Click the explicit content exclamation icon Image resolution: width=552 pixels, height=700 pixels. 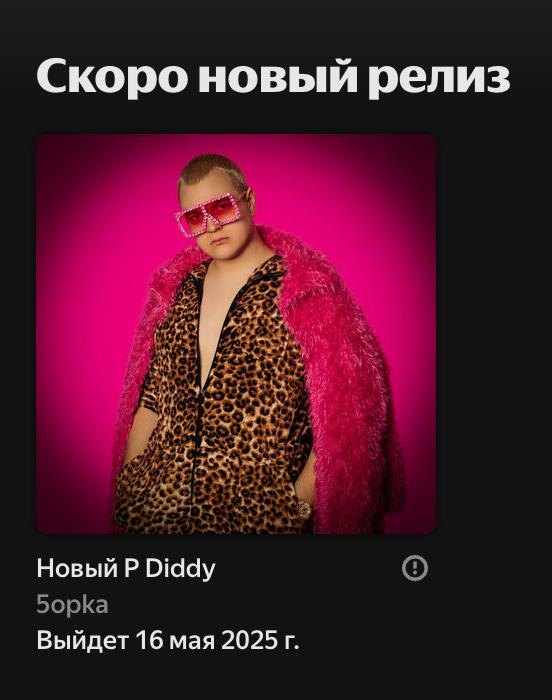[x=415, y=568]
